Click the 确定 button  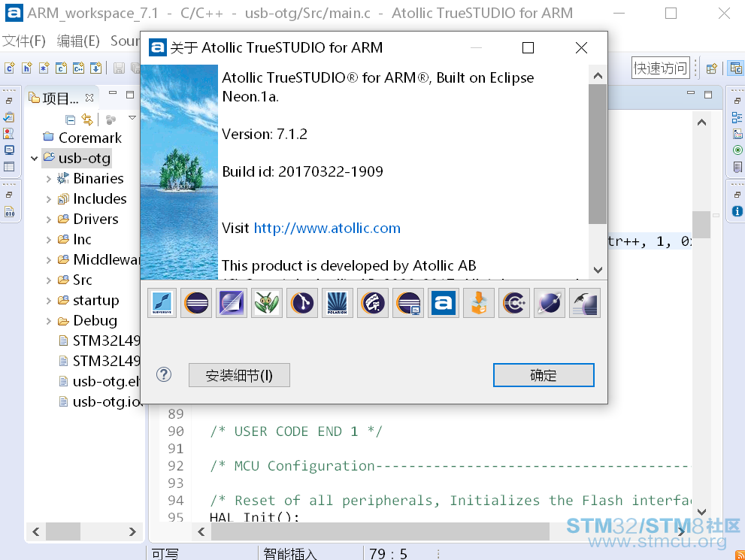(544, 375)
